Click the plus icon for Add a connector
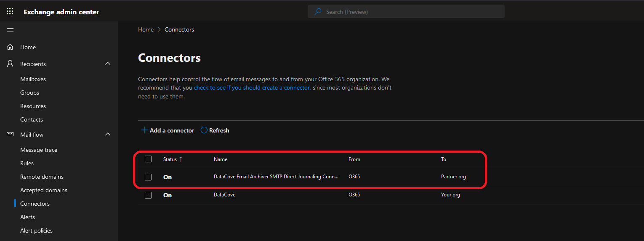Image resolution: width=644 pixels, height=241 pixels. click(144, 130)
